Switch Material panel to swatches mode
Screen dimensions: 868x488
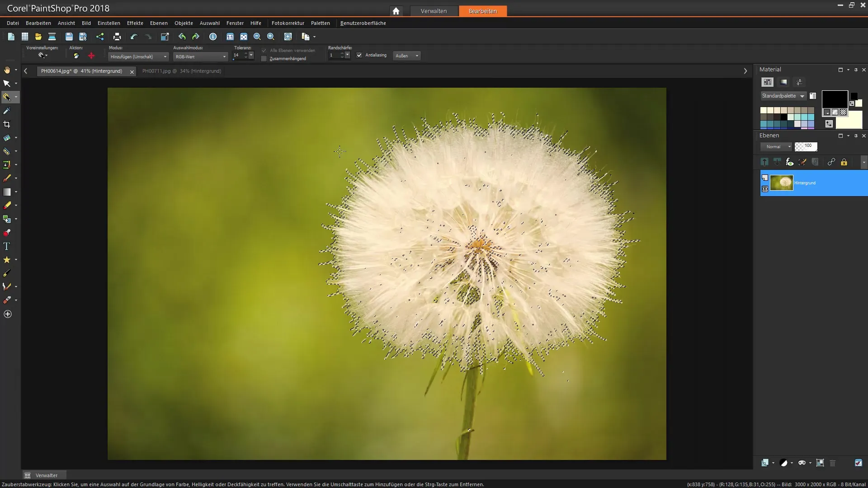[x=768, y=82]
